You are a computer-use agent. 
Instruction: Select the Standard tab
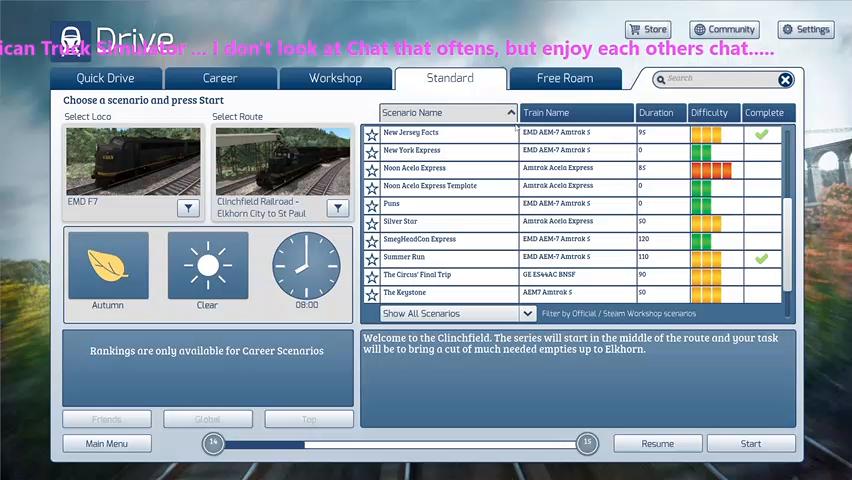(450, 78)
